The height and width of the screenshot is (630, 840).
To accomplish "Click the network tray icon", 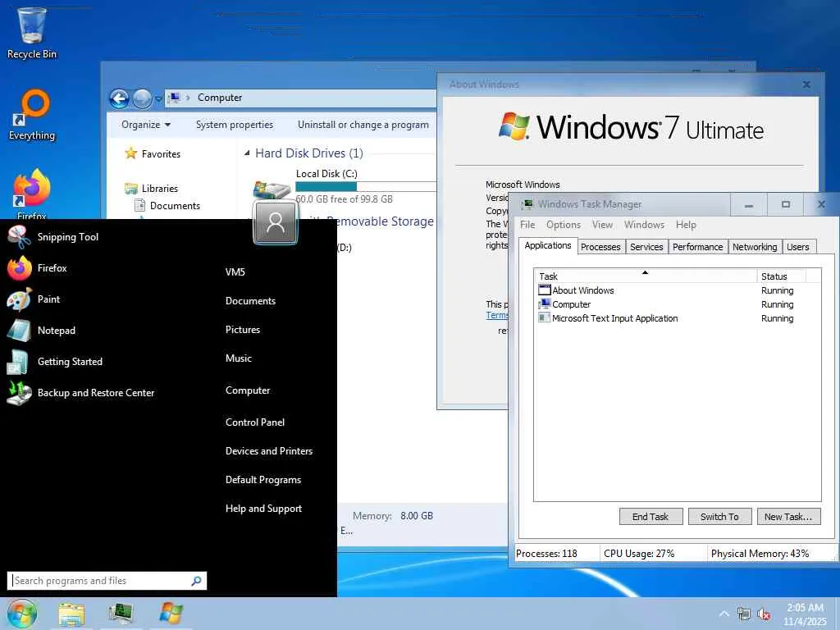I will tap(743, 614).
